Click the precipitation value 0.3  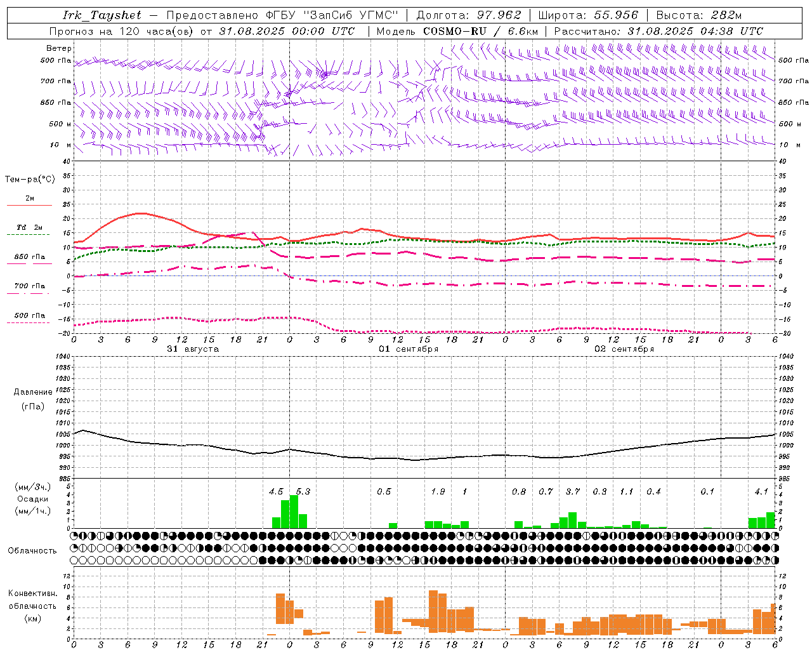[x=599, y=492]
